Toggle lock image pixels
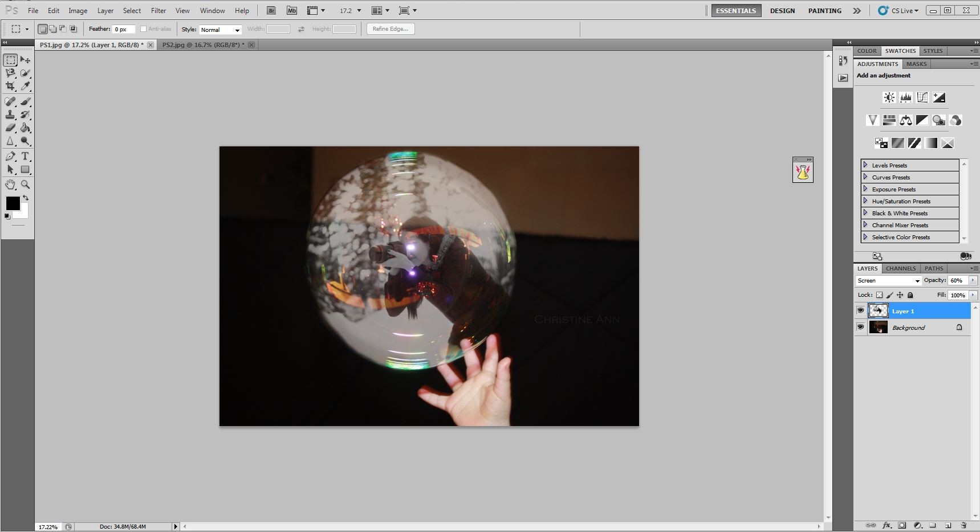Image resolution: width=980 pixels, height=532 pixels. (x=889, y=295)
